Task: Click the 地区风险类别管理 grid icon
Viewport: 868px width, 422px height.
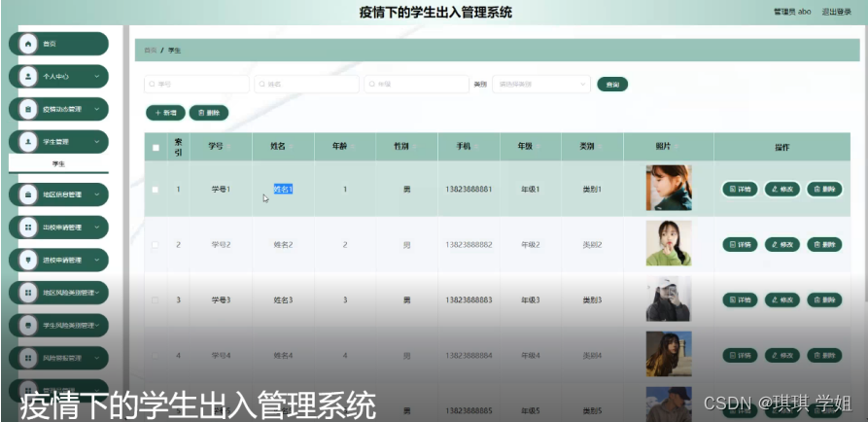Action: (28, 293)
